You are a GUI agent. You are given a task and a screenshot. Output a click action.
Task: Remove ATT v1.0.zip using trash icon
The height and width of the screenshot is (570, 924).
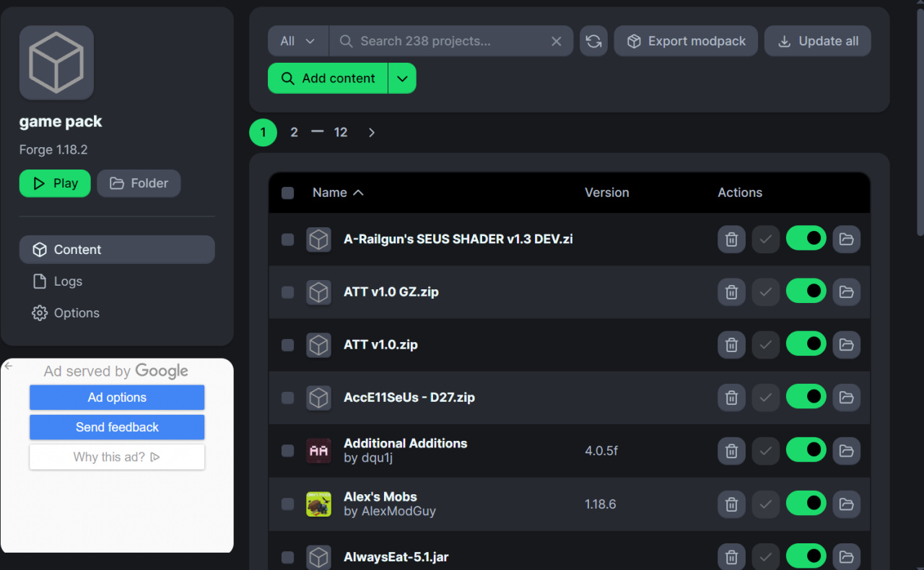click(731, 345)
